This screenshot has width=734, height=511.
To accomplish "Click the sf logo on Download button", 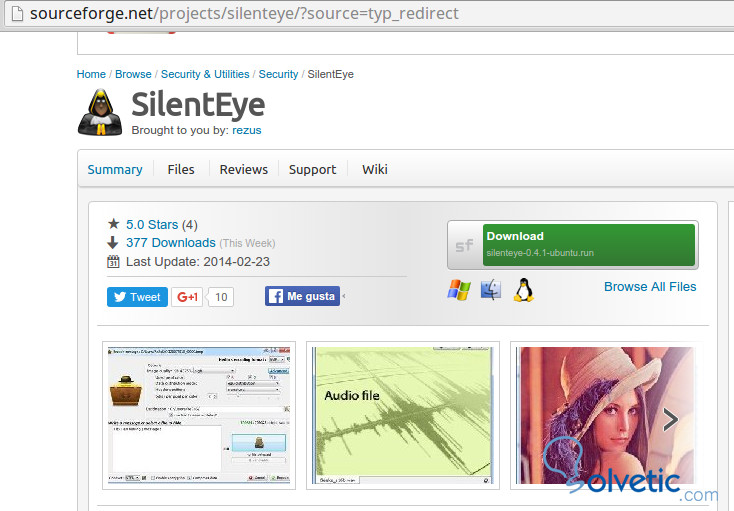I will [464, 245].
